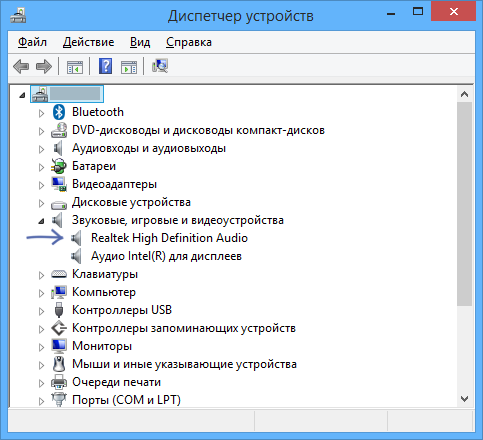This screenshot has height=440, width=483.
Task: Open the Файл menu
Action: point(32,42)
